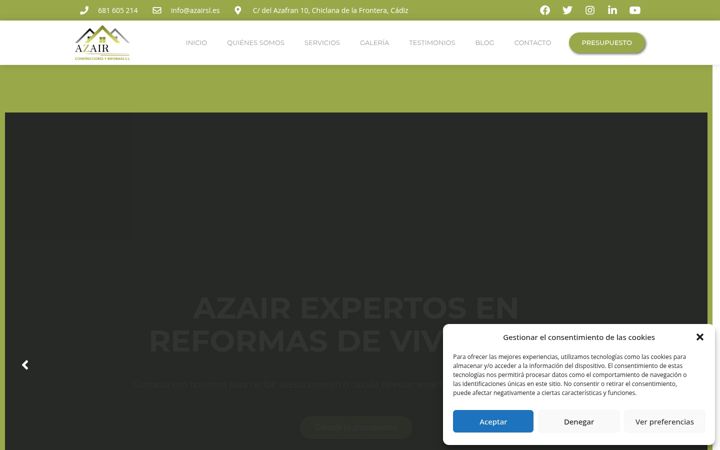Click the Azair logo
The height and width of the screenshot is (450, 720).
pos(102,43)
